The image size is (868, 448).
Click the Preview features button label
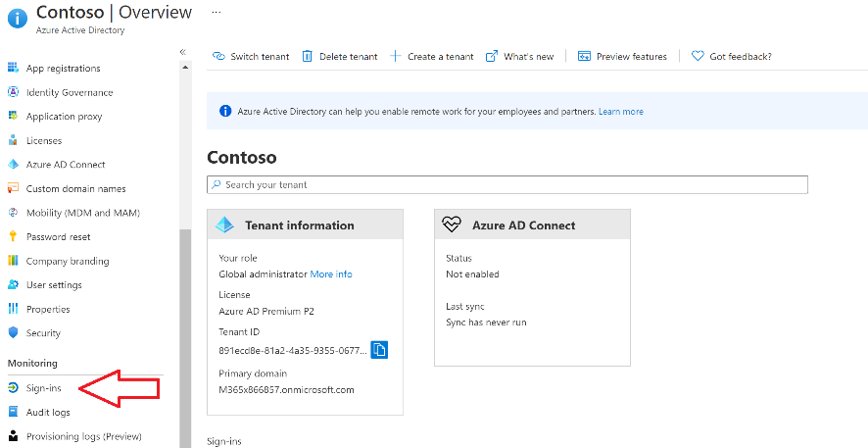tap(632, 57)
